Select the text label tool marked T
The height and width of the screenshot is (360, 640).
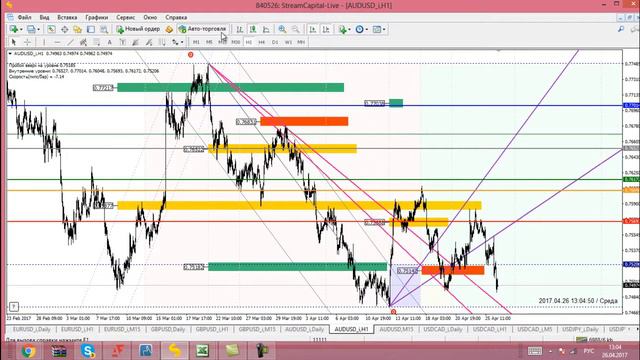[122, 42]
